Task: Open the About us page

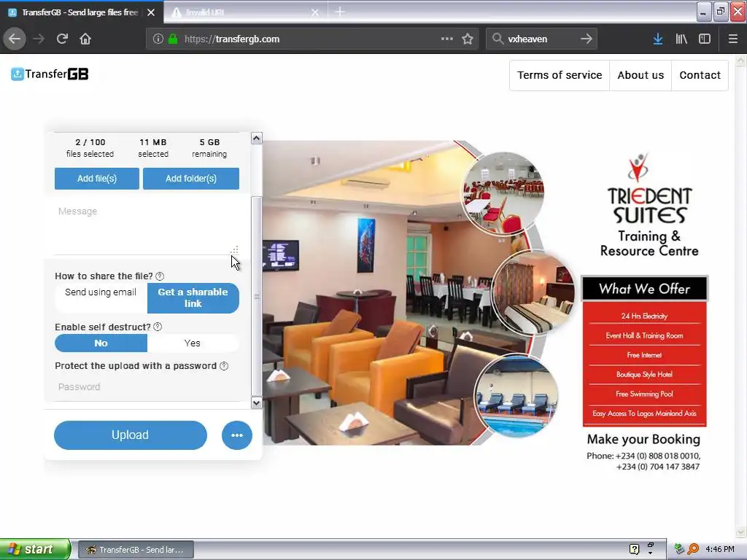Action: click(x=640, y=75)
